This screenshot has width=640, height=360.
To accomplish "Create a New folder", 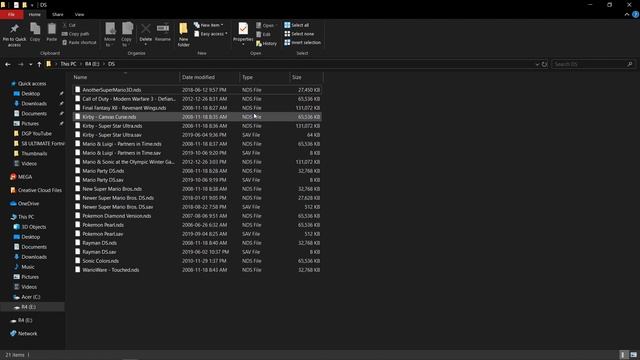I will (183, 35).
